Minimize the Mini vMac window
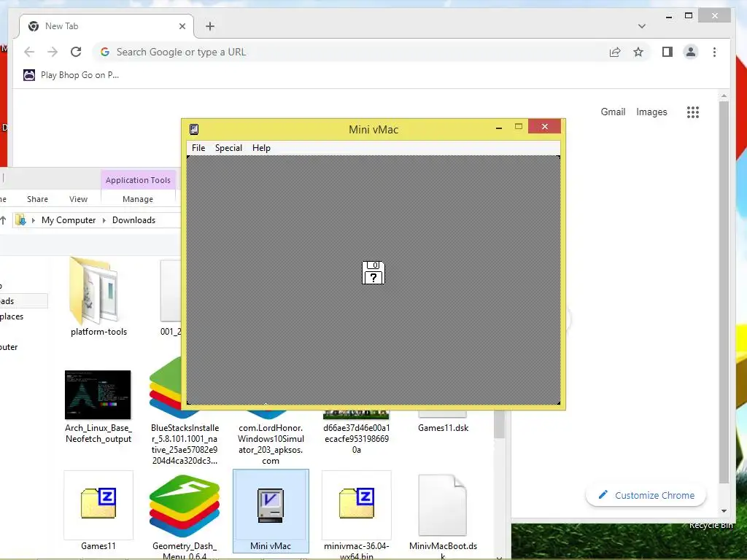747x560 pixels. (x=499, y=127)
